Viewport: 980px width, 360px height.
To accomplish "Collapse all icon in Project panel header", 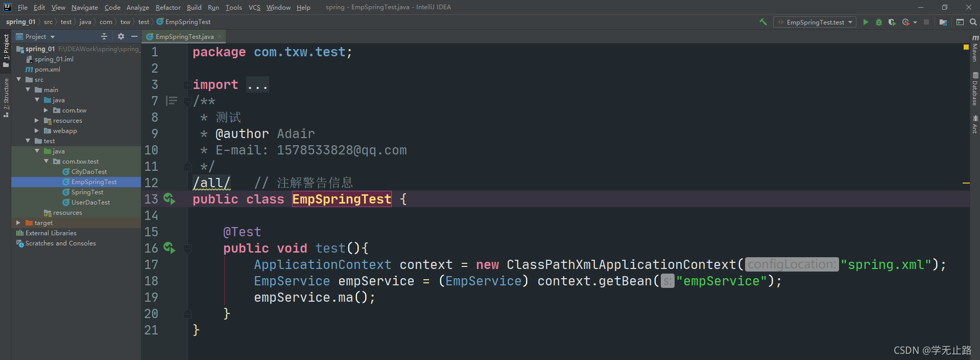I will coord(104,36).
